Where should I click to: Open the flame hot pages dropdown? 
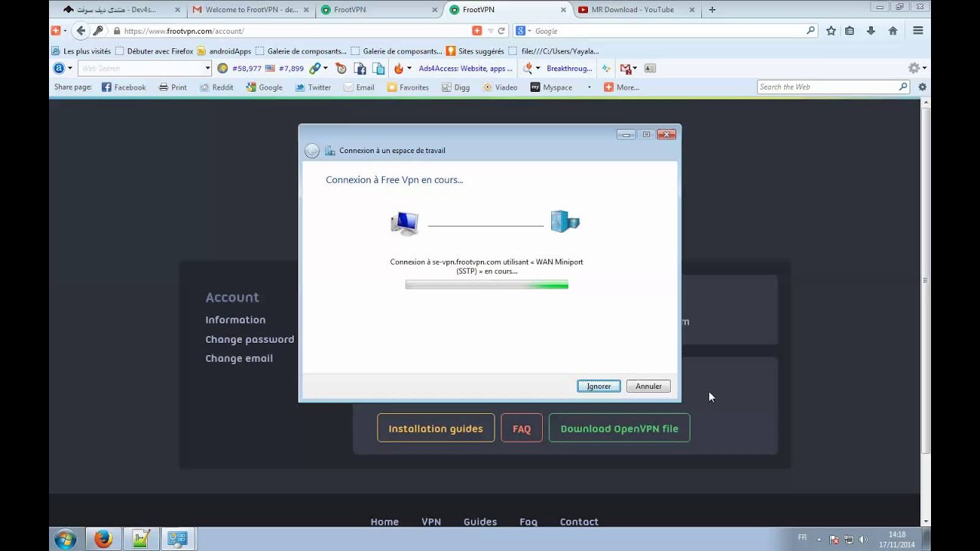(403, 68)
